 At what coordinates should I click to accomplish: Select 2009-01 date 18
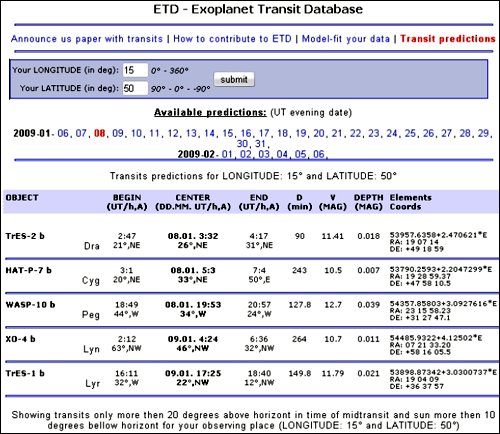(282, 133)
